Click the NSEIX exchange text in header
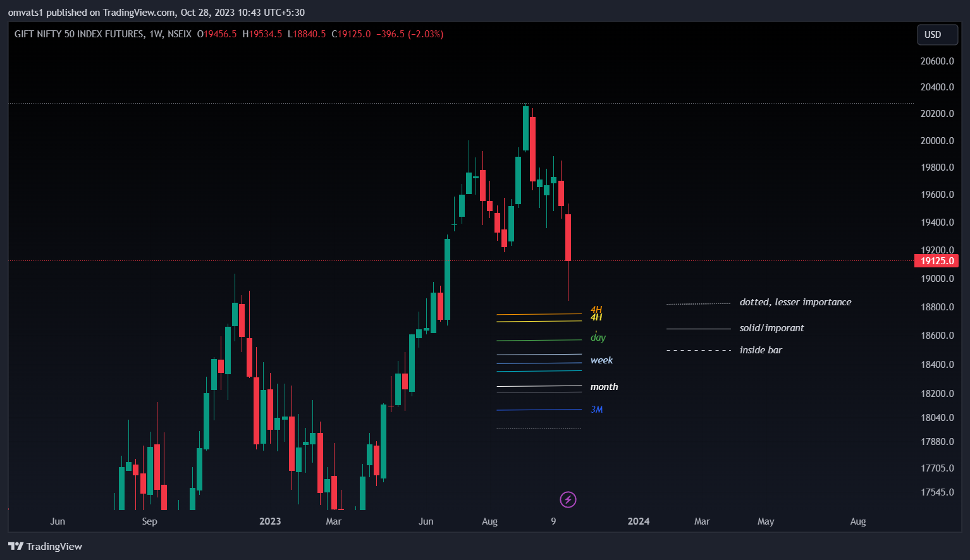 click(x=180, y=34)
